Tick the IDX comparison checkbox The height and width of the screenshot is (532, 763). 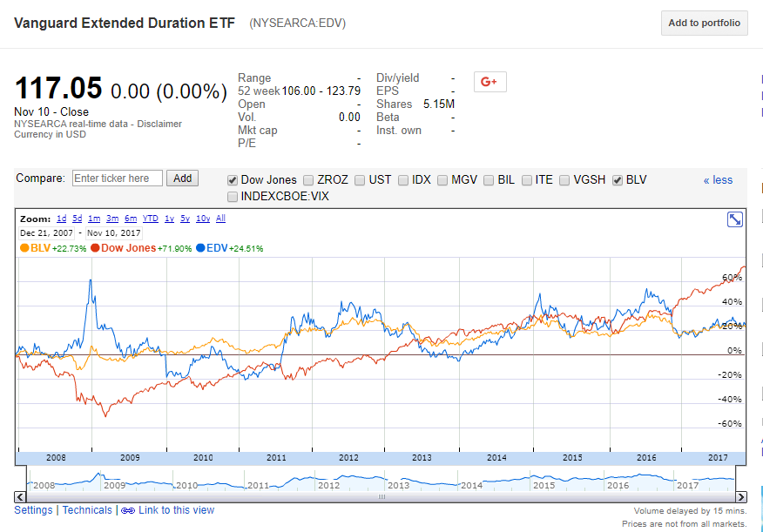pos(403,180)
